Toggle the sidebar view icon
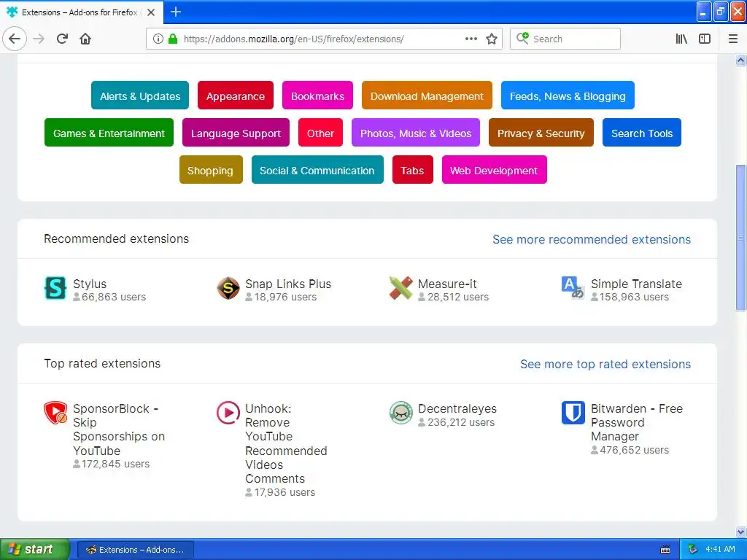This screenshot has width=747, height=560. point(705,39)
